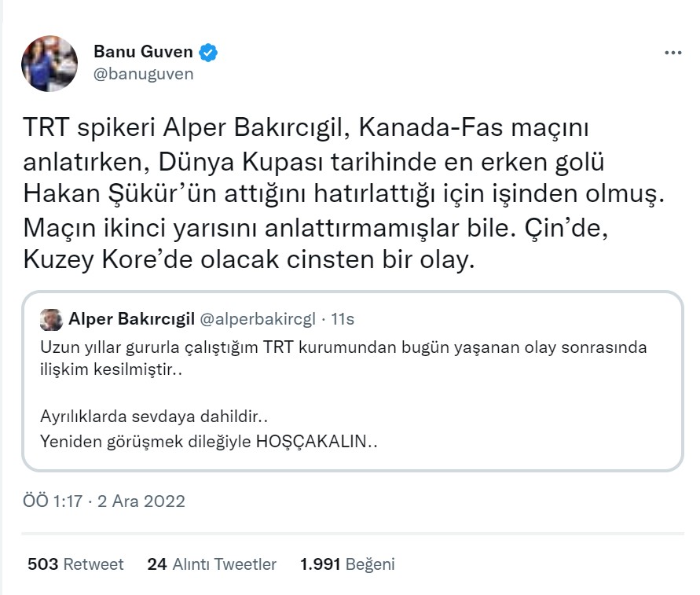Click the @alperbakircgl handle
Viewport: 700px width, 595px height.
tap(258, 319)
